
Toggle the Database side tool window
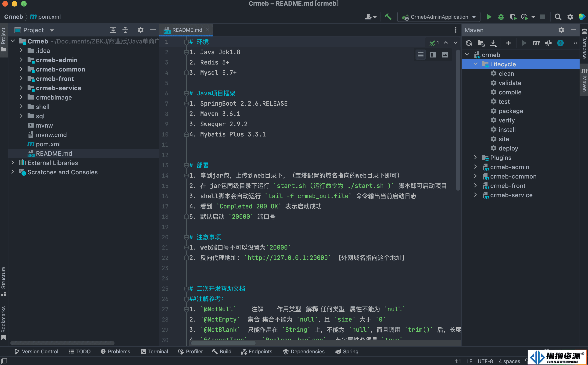[x=584, y=44]
